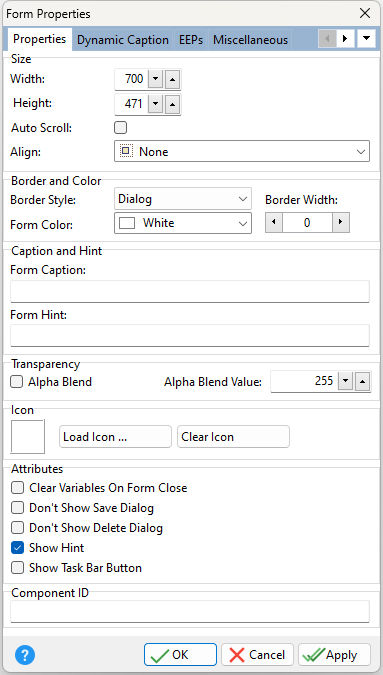
Task: Enable Show Task Bar Button
Action: (17, 568)
